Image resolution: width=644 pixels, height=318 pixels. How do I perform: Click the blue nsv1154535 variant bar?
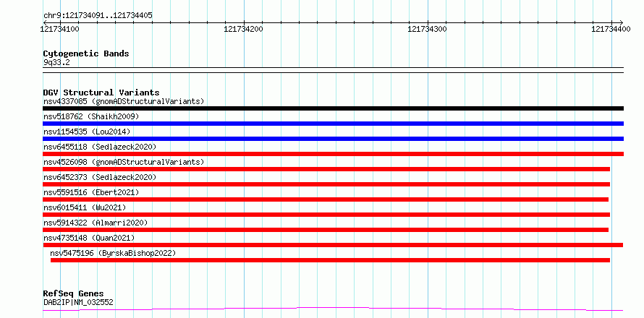(333, 139)
